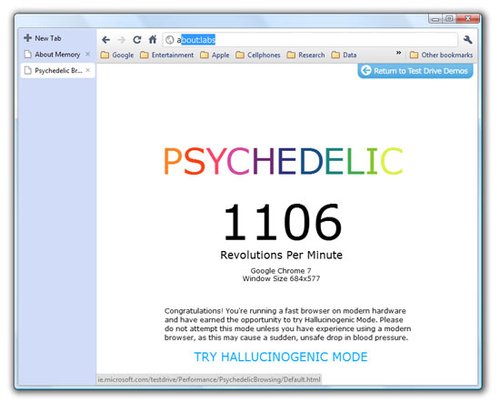Open the Google bookmarks folder
The height and width of the screenshot is (403, 500).
click(x=117, y=55)
